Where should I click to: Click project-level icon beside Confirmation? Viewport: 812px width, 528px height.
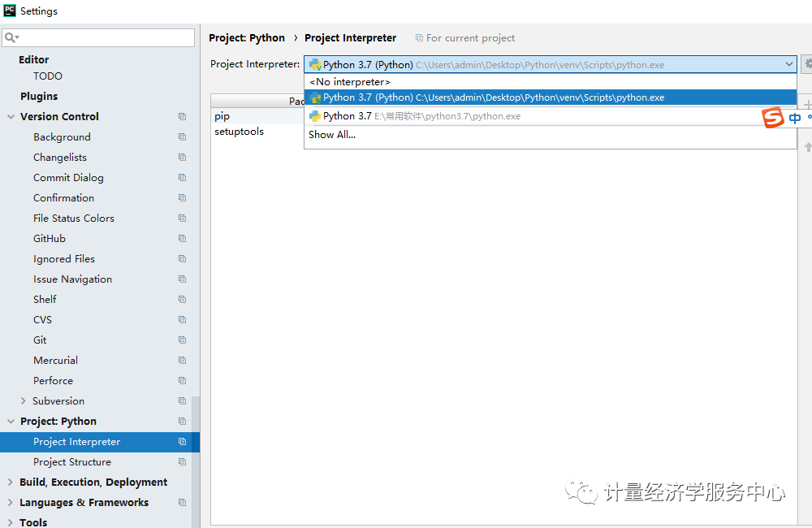click(x=182, y=197)
